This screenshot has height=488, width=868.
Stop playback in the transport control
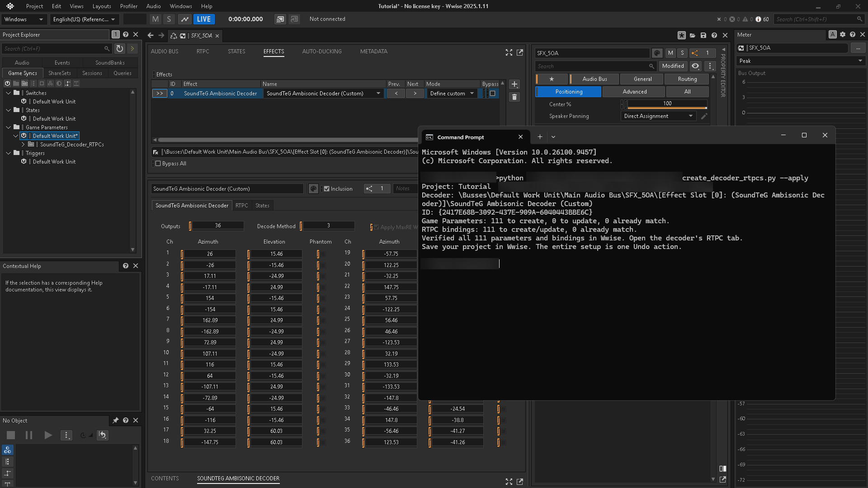[11, 435]
